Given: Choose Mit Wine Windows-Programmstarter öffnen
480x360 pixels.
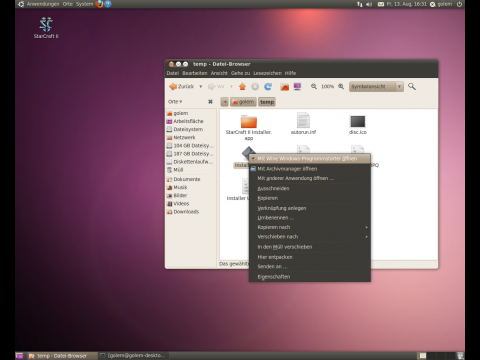Looking at the screenshot, I should click(x=310, y=159).
